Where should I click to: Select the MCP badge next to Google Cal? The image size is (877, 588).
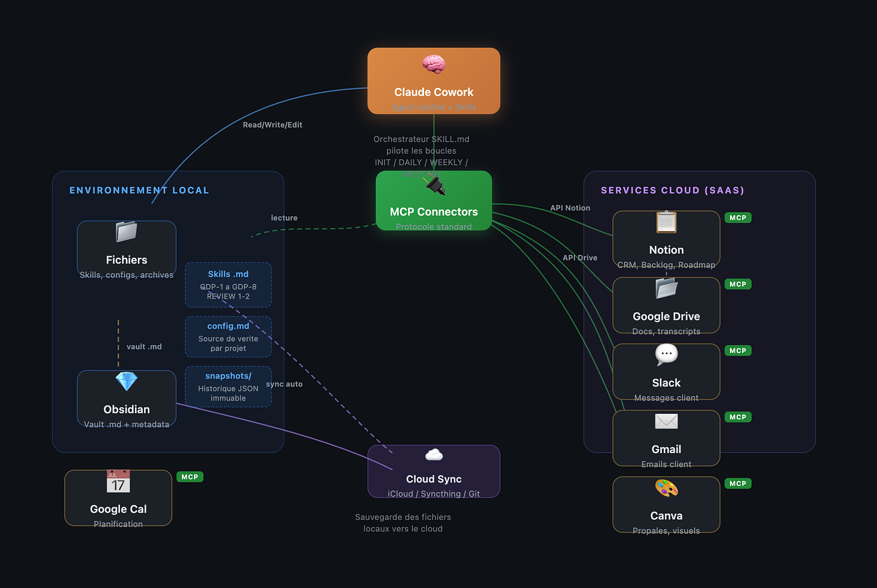point(190,477)
